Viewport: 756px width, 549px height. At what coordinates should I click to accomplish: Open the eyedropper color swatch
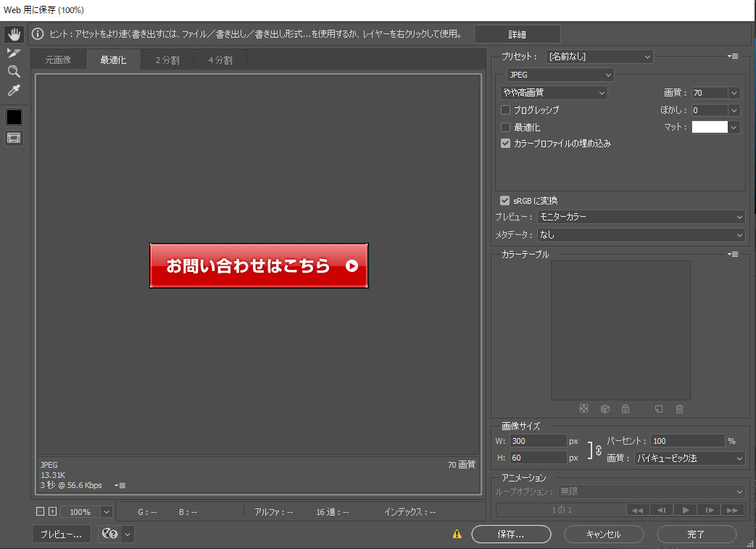coord(14,117)
